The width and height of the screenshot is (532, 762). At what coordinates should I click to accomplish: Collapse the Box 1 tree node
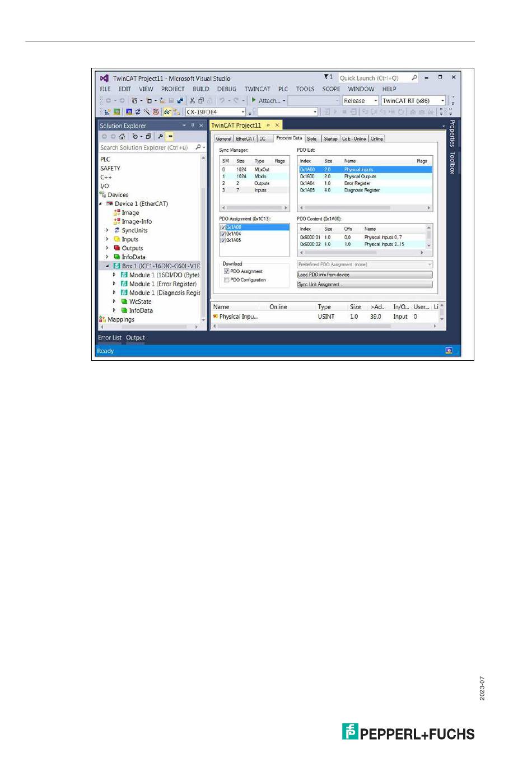108,266
